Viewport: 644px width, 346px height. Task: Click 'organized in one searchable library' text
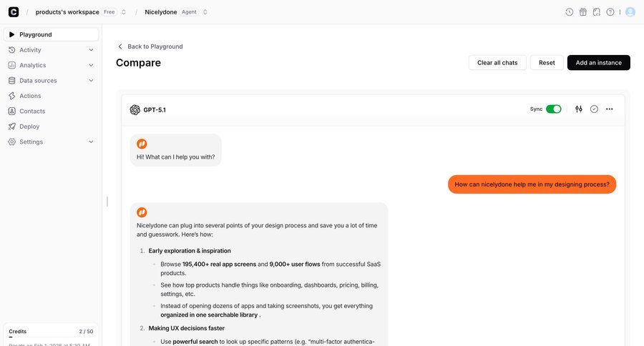(209, 315)
